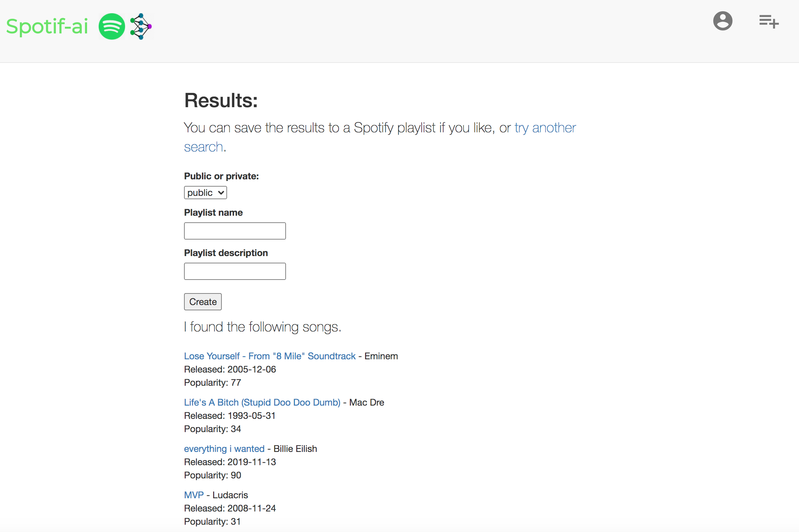Go home via the Spotif-ai title
799x532 pixels.
pyautogui.click(x=47, y=26)
